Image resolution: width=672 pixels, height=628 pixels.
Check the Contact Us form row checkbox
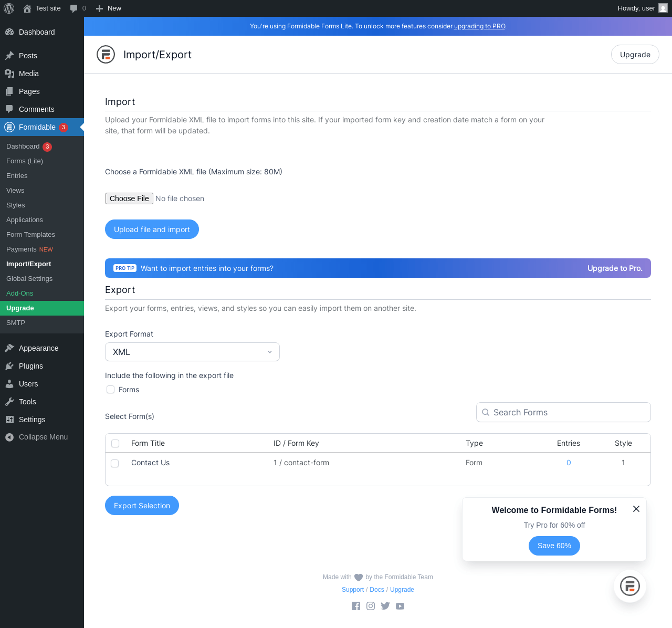(115, 464)
